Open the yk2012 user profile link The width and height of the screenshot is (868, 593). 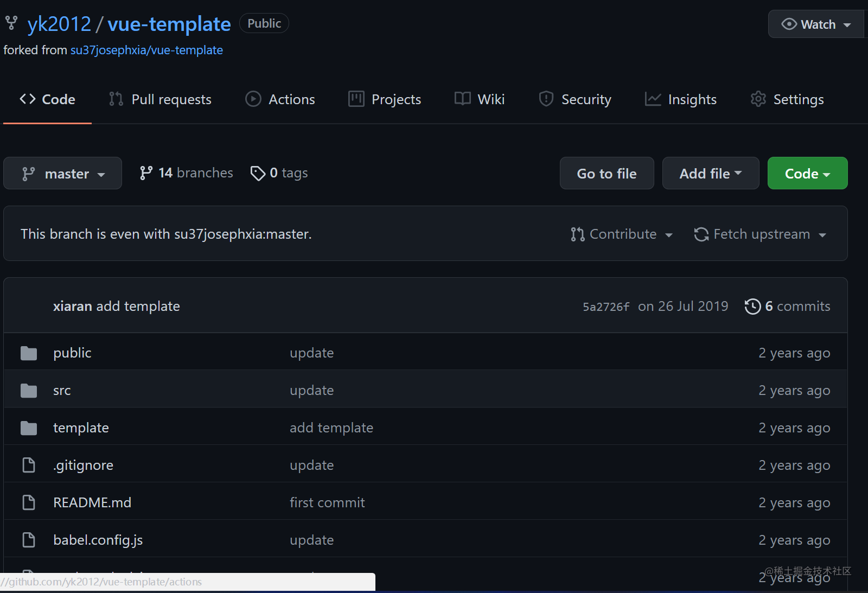tap(59, 24)
